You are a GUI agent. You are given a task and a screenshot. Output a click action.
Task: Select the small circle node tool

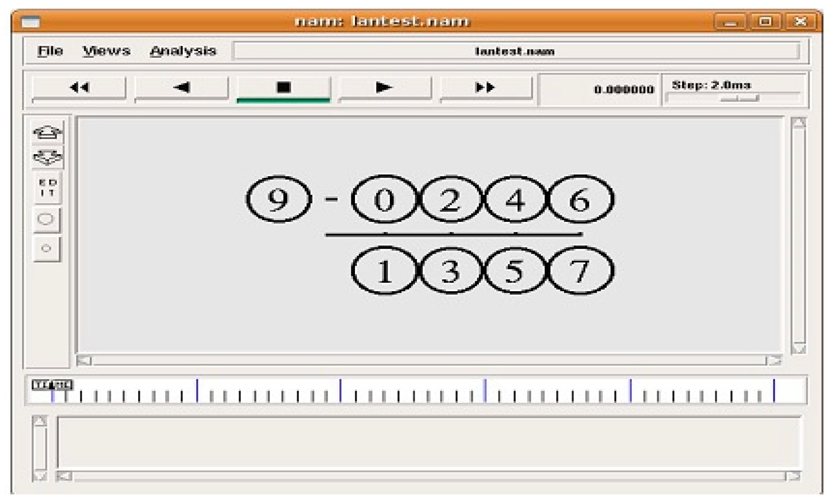click(x=46, y=249)
